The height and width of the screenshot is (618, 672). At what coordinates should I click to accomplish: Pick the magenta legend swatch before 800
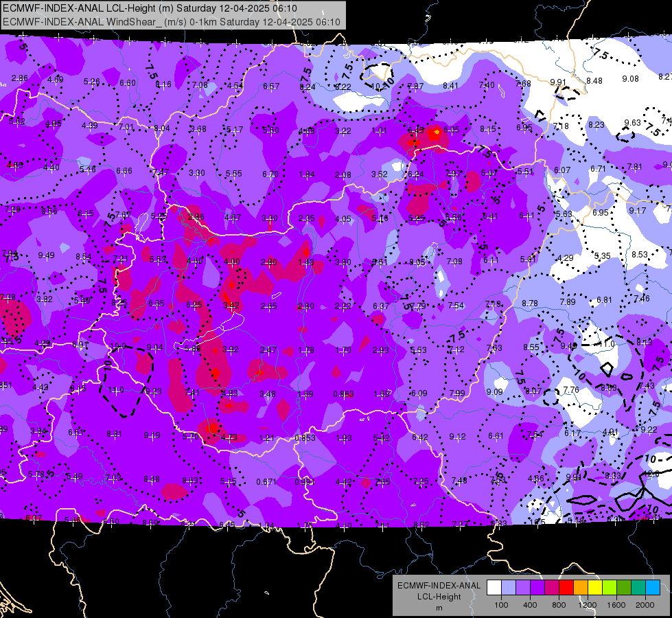click(x=552, y=587)
